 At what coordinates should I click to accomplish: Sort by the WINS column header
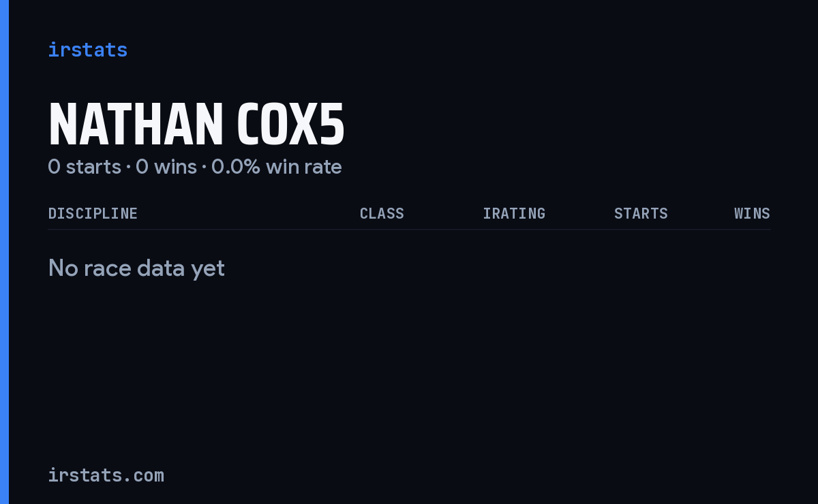coord(752,213)
